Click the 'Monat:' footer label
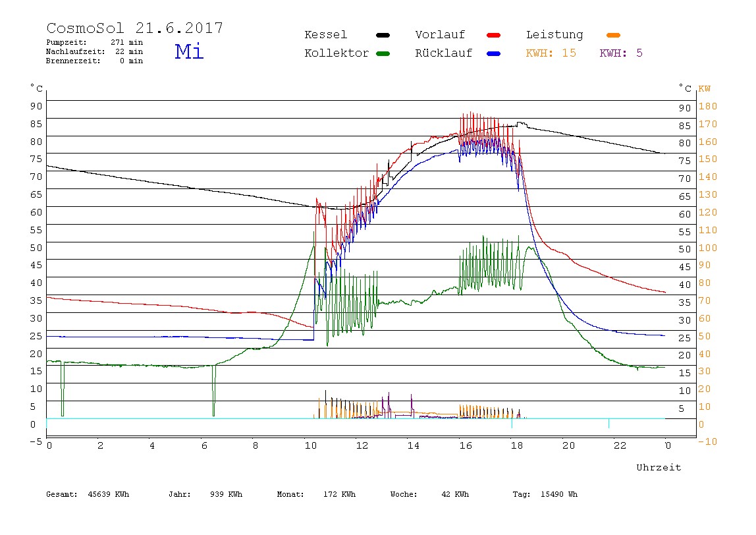This screenshot has width=756, height=535. pos(290,494)
